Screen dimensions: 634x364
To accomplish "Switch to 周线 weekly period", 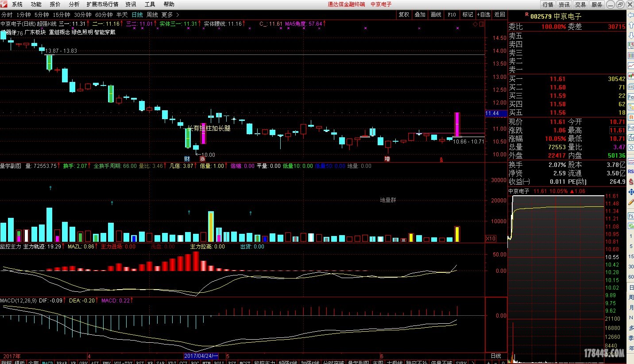I will pyautogui.click(x=152, y=15).
